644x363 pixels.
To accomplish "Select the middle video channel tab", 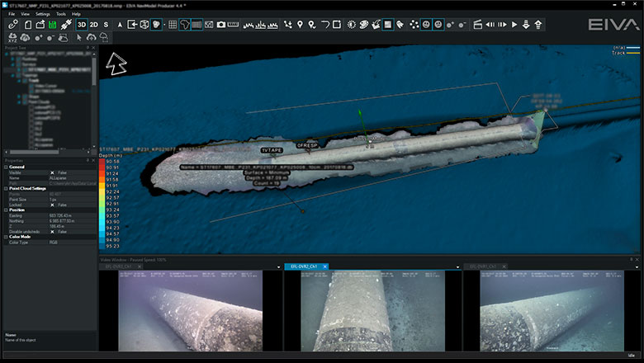I will click(305, 266).
